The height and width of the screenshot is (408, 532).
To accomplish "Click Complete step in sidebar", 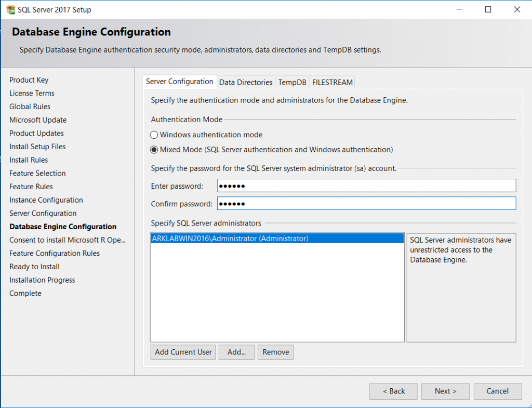I will click(25, 293).
